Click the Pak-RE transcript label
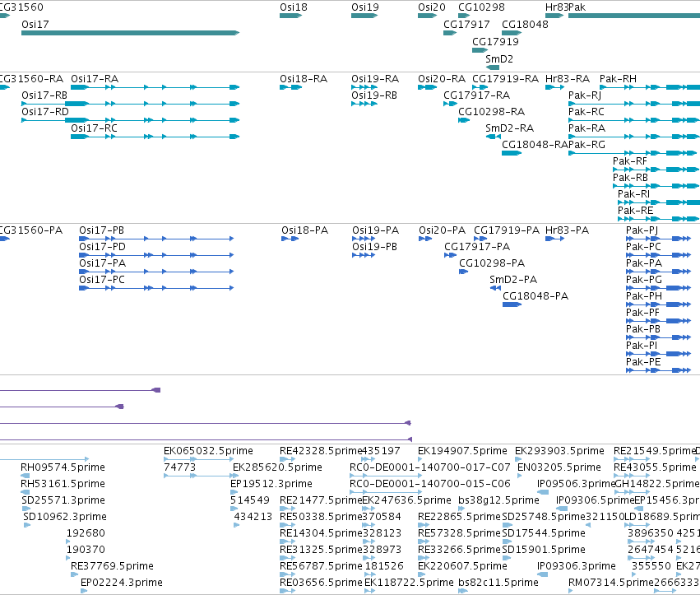Screen dimensions: 700x595 635,211
